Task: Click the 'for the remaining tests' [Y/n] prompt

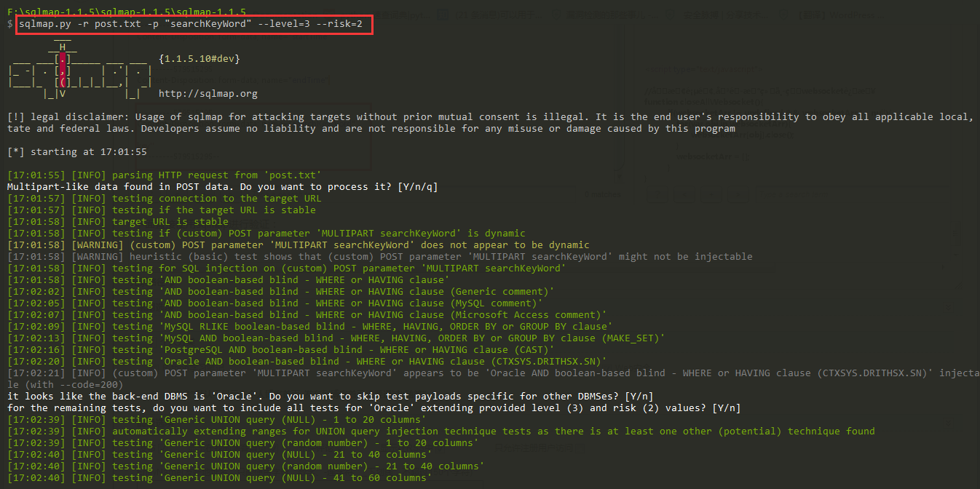Action: point(374,408)
